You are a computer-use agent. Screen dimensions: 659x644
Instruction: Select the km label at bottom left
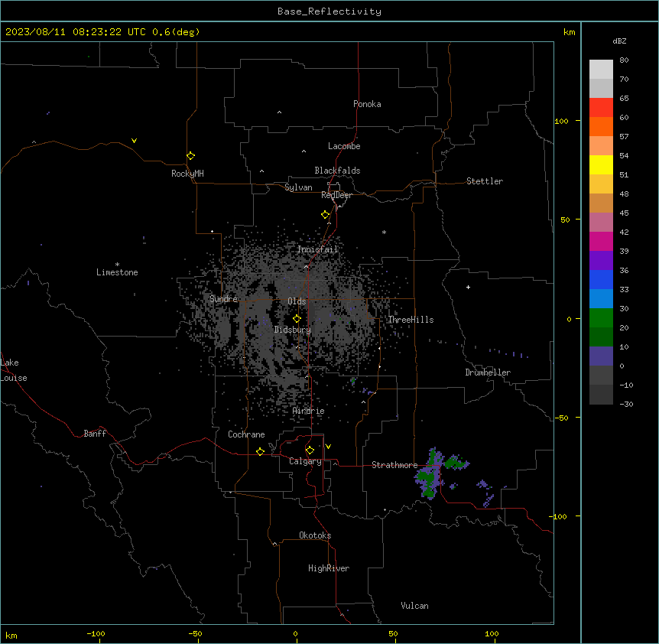11,636
